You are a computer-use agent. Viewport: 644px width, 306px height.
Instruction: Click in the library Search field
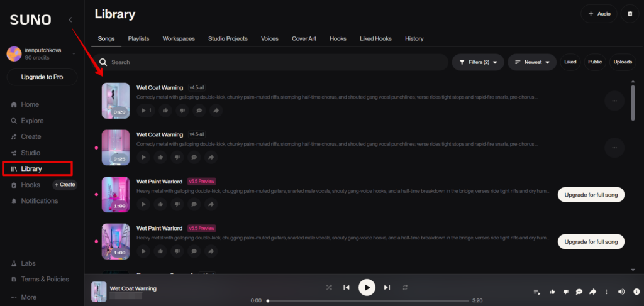point(270,62)
